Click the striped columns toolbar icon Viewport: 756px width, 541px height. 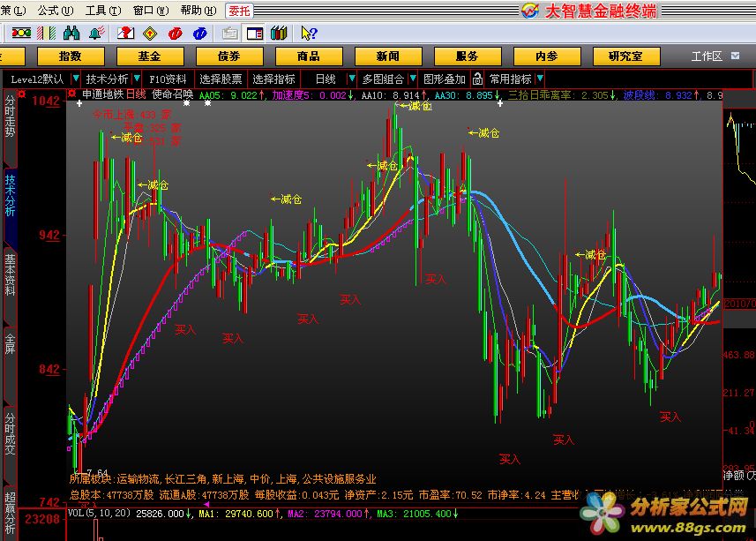[x=47, y=33]
